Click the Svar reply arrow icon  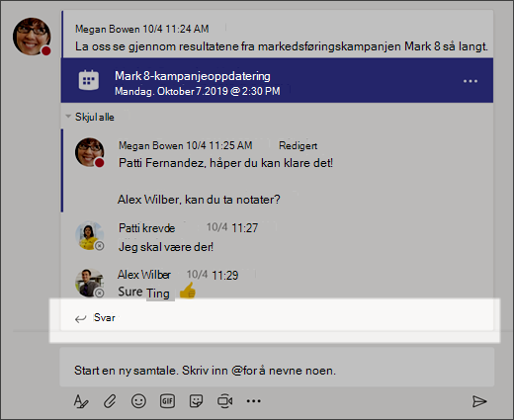point(80,318)
